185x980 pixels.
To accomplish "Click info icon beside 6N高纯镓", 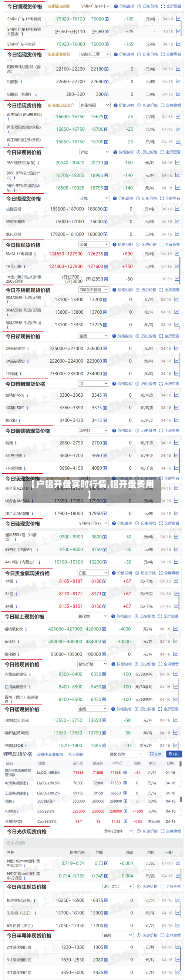I will pos(25,456).
